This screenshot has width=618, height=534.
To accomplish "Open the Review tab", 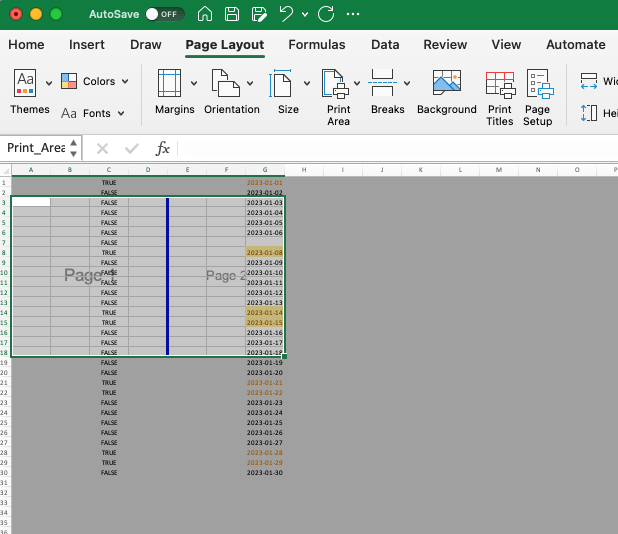I will [445, 45].
